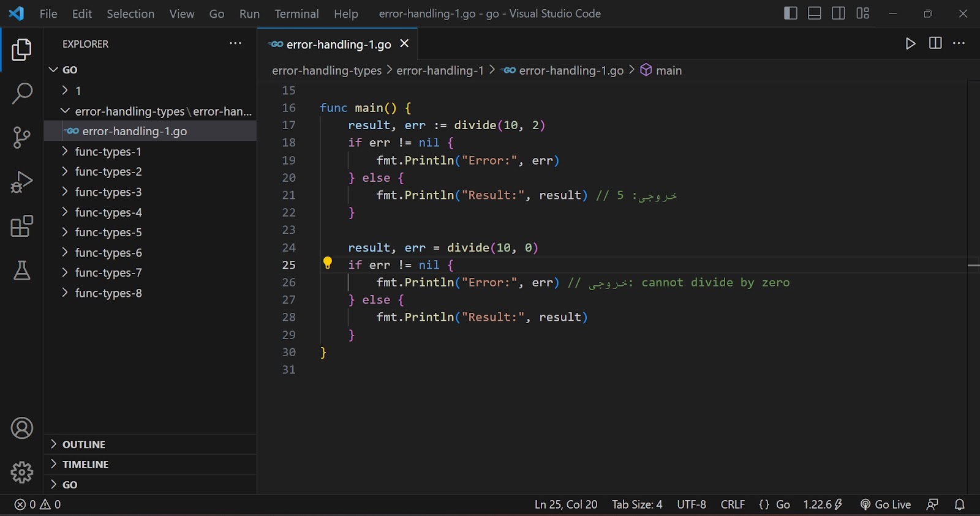This screenshot has height=516, width=980.
Task: Click error-handling-types in breadcrumb
Action: click(326, 70)
